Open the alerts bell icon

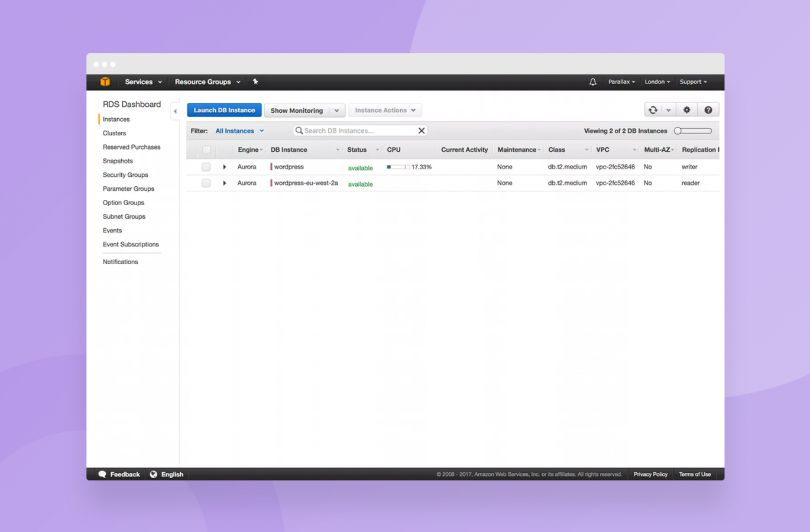click(592, 82)
